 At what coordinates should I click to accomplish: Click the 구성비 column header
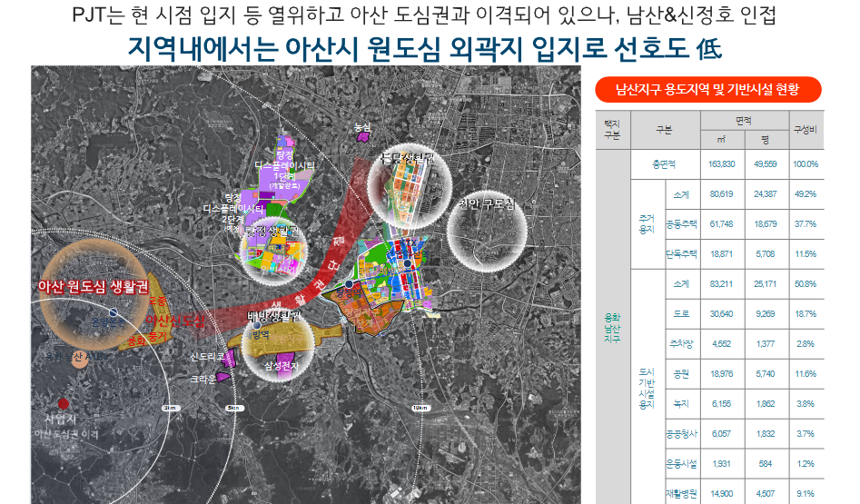click(x=806, y=130)
